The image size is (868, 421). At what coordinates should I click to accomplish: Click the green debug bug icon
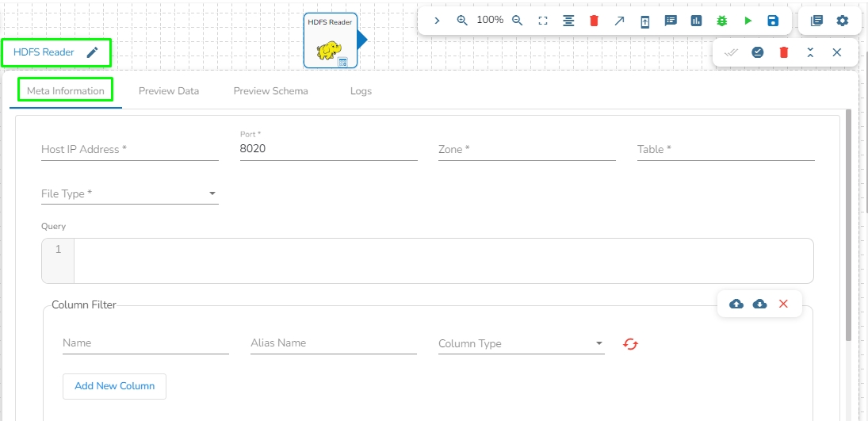(x=721, y=21)
